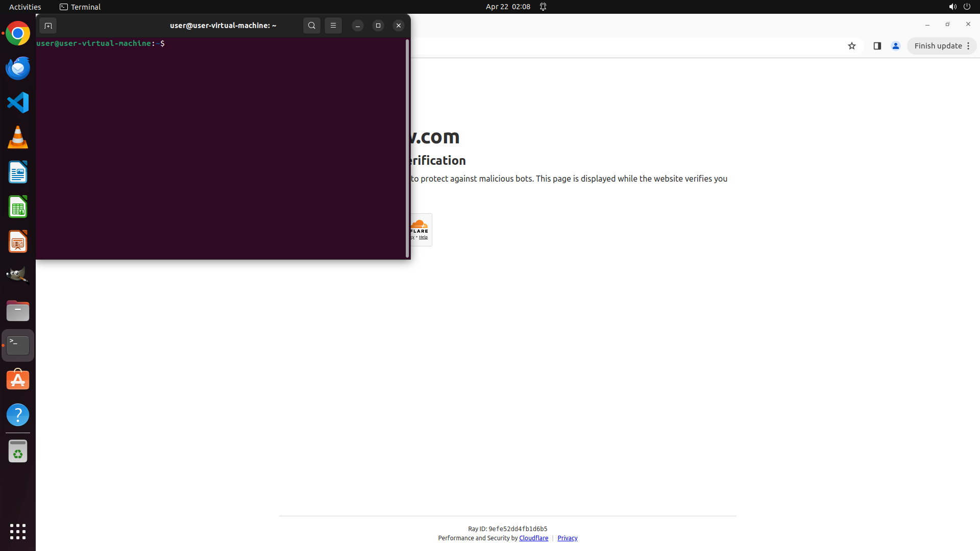
Task: Launch VLC media player from the dock
Action: pos(18,137)
